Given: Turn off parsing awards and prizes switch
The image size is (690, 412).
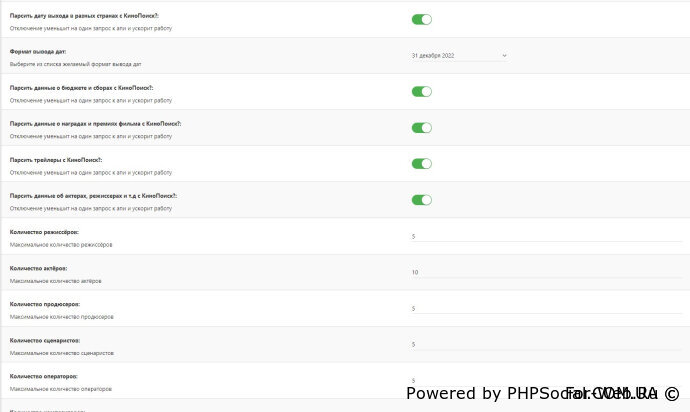Looking at the screenshot, I should tap(421, 127).
